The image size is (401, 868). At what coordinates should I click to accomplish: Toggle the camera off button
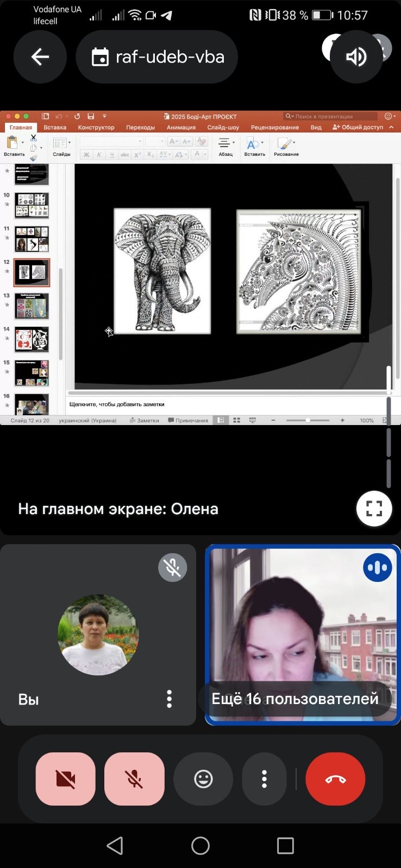point(66,779)
